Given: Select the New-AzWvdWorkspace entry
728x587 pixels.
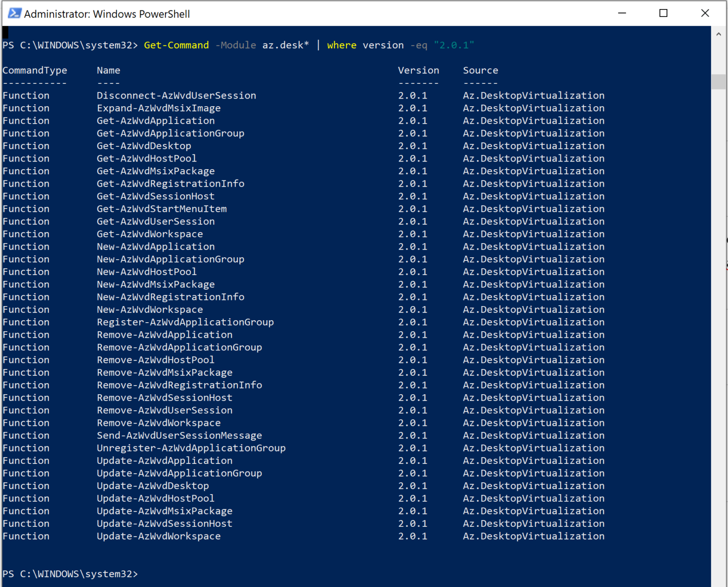Looking at the screenshot, I should [150, 309].
